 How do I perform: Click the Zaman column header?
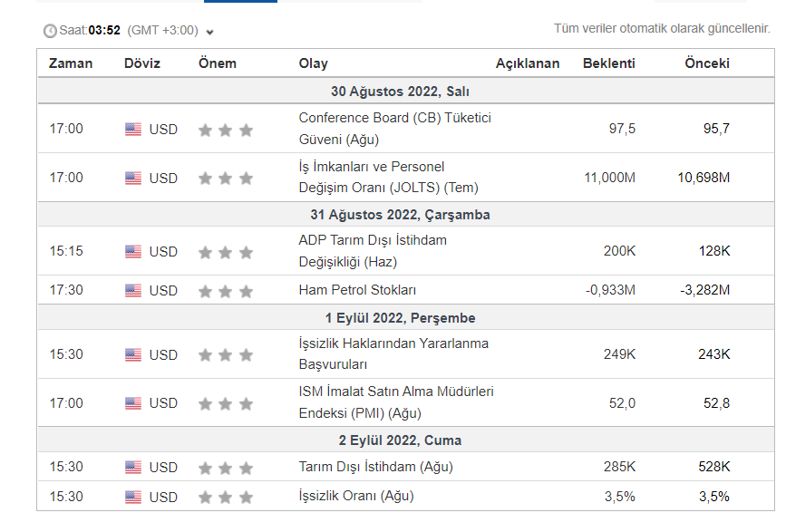coord(71,63)
